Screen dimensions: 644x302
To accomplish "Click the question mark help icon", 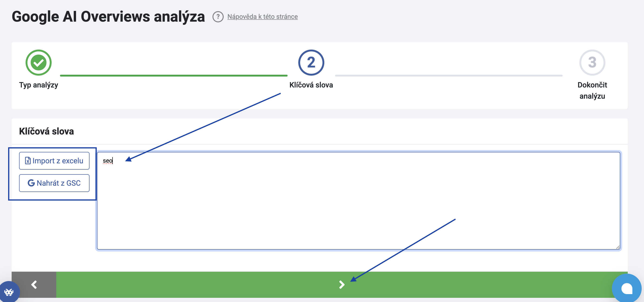I will tap(218, 17).
